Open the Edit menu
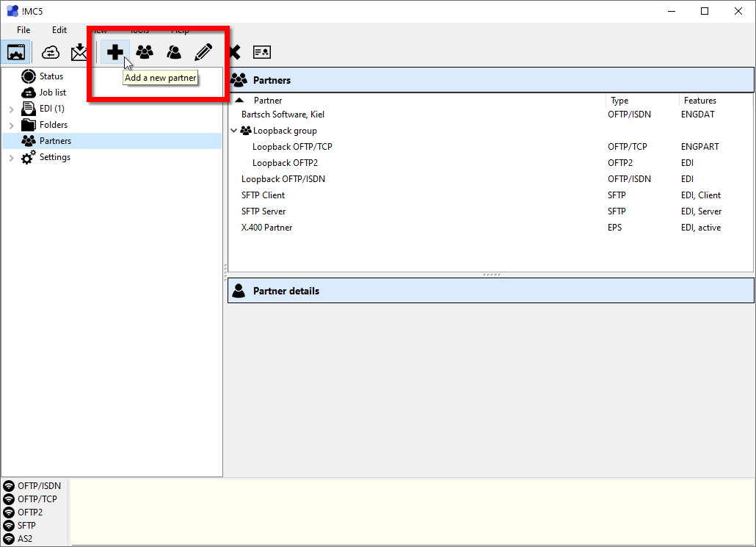 click(59, 29)
